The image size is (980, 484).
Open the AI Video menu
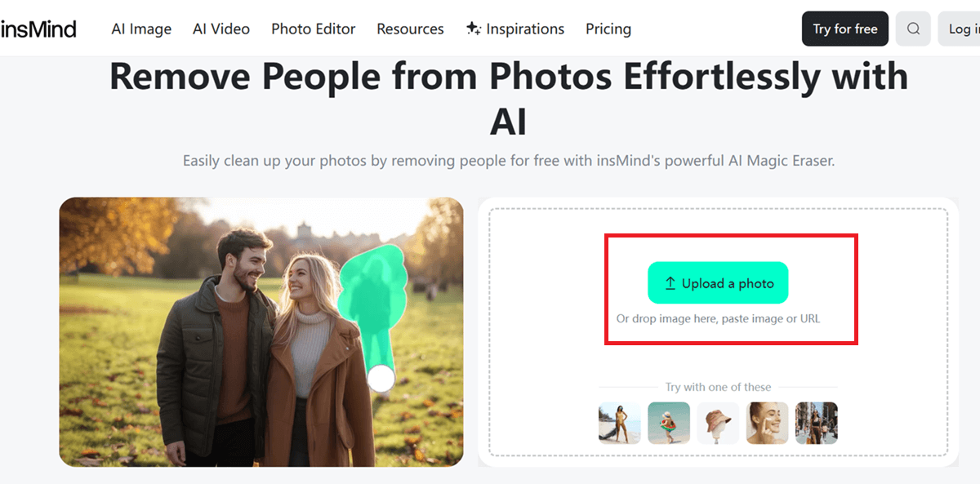click(x=220, y=29)
